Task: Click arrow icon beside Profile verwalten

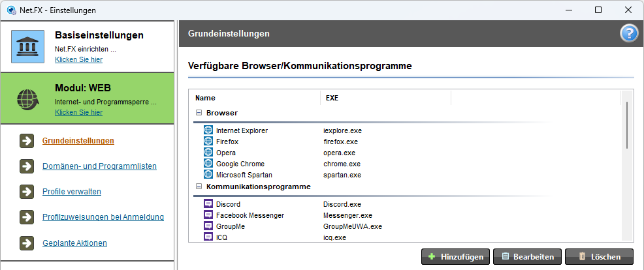Action: (27, 192)
